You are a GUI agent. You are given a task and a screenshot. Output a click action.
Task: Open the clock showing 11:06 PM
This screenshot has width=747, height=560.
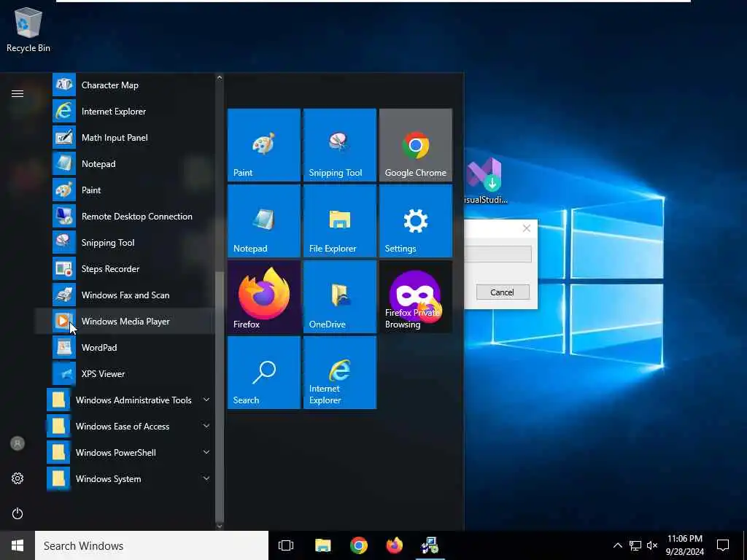point(684,545)
